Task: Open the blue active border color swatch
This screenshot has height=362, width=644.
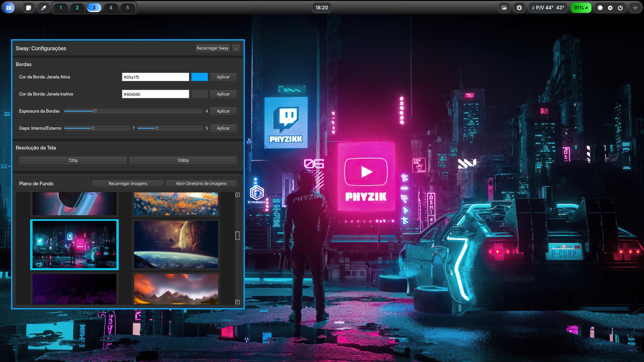Action: [200, 77]
